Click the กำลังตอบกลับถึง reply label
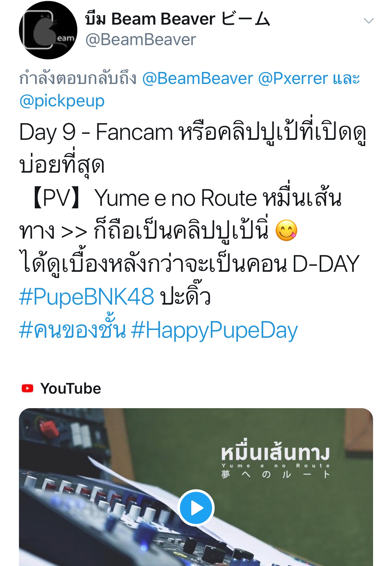 coord(78,78)
